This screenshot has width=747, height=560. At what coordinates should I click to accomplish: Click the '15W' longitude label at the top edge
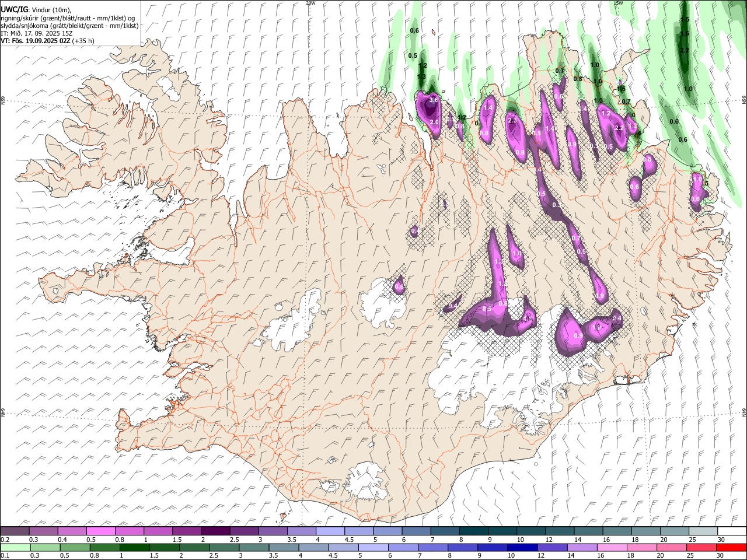618,3
